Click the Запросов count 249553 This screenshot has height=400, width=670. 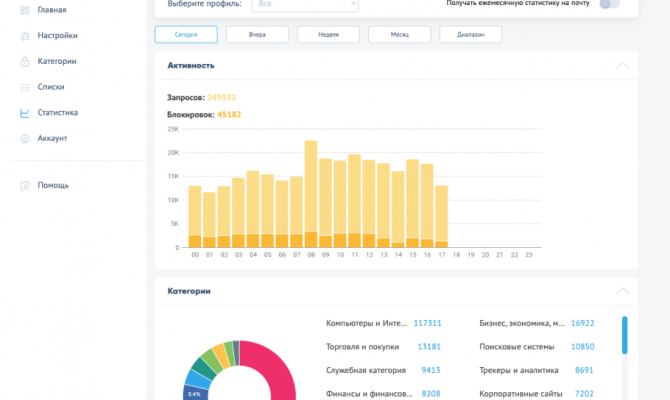[x=221, y=97]
